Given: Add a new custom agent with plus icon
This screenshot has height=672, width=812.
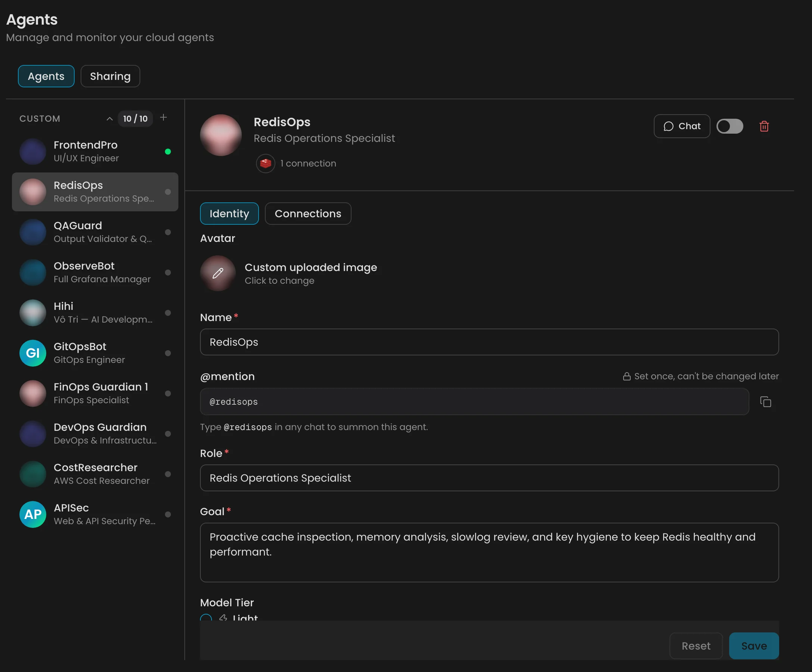Looking at the screenshot, I should (163, 118).
